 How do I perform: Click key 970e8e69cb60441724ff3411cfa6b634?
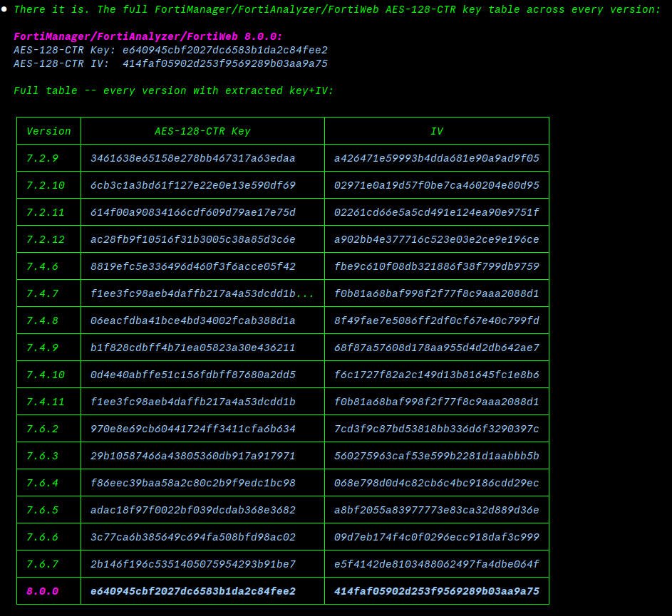pyautogui.click(x=193, y=429)
